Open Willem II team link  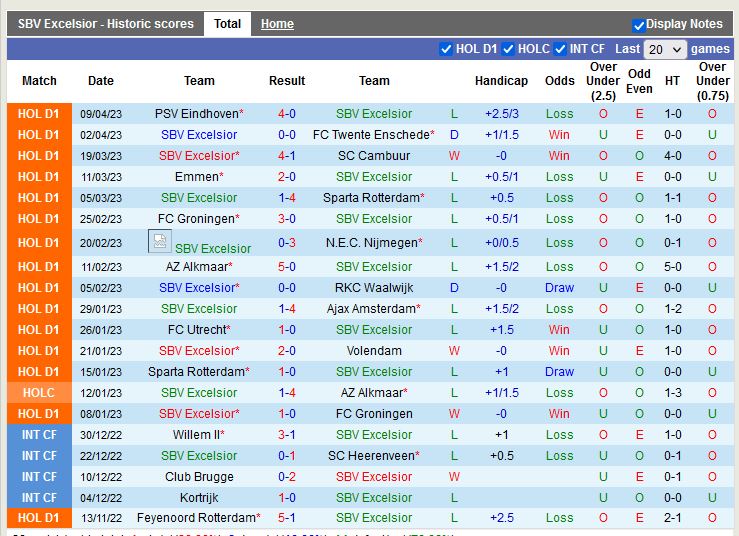(199, 435)
